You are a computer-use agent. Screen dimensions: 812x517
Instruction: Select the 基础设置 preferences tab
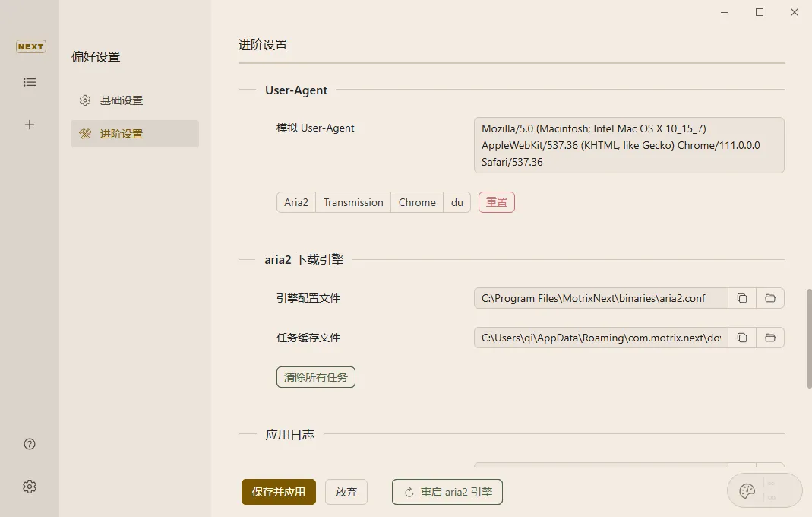(135, 100)
